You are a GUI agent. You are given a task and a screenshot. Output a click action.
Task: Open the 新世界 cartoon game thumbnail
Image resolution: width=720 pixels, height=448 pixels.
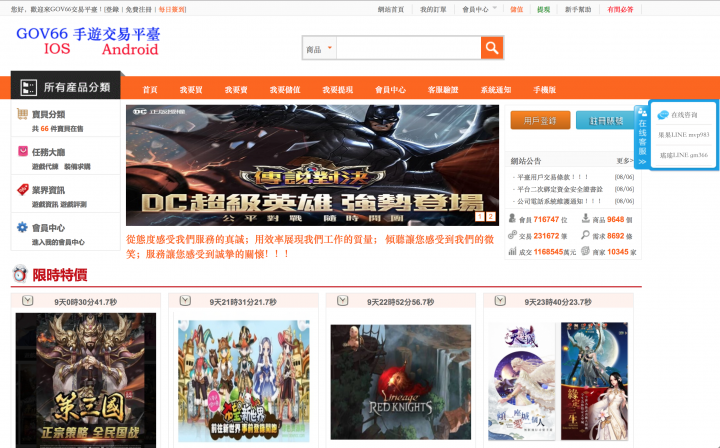[244, 381]
